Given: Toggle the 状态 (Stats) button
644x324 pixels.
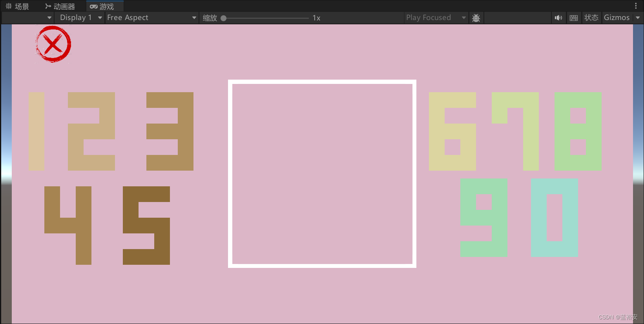Looking at the screenshot, I should pyautogui.click(x=591, y=18).
